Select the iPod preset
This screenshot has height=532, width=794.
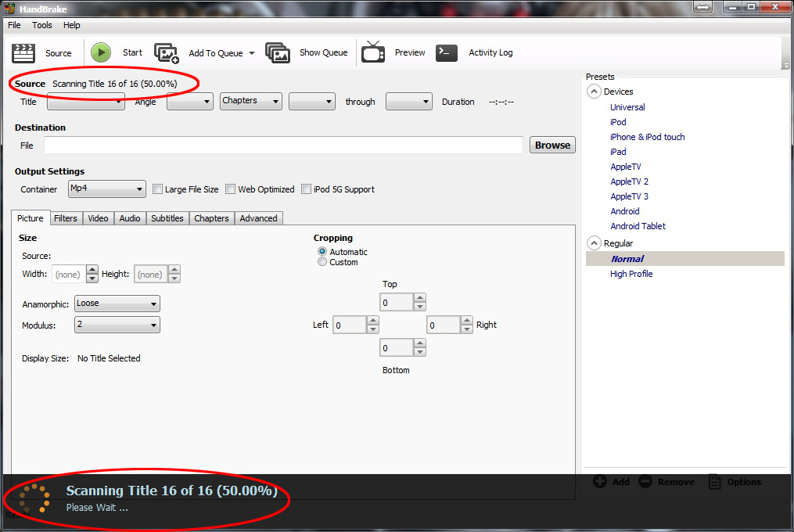618,122
